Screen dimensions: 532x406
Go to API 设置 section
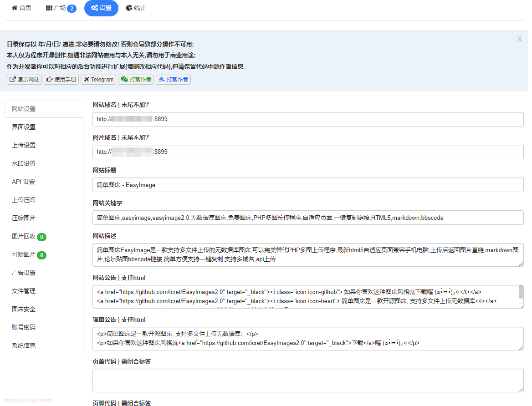tap(24, 182)
